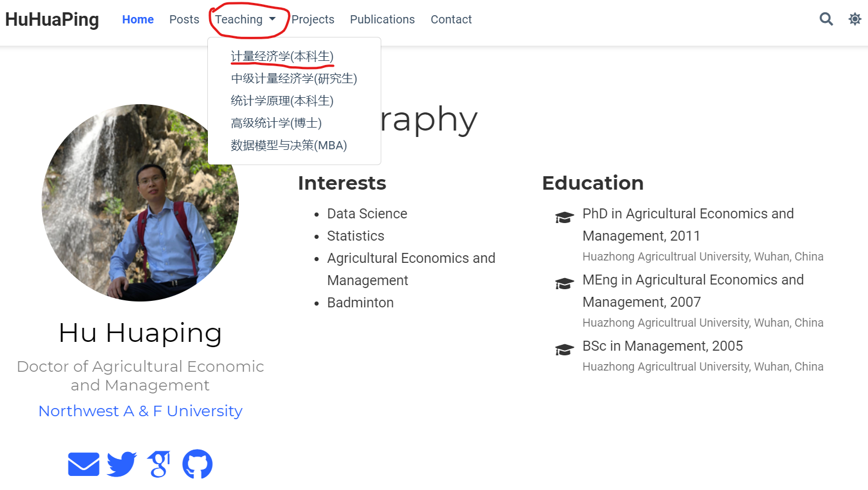
Task: Follow the Northwest A & F University link
Action: tap(141, 411)
